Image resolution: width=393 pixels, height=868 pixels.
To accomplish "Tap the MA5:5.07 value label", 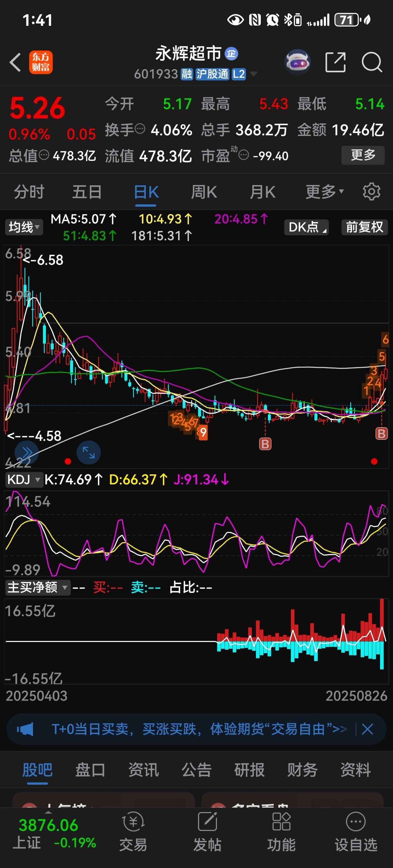I will pyautogui.click(x=84, y=219).
